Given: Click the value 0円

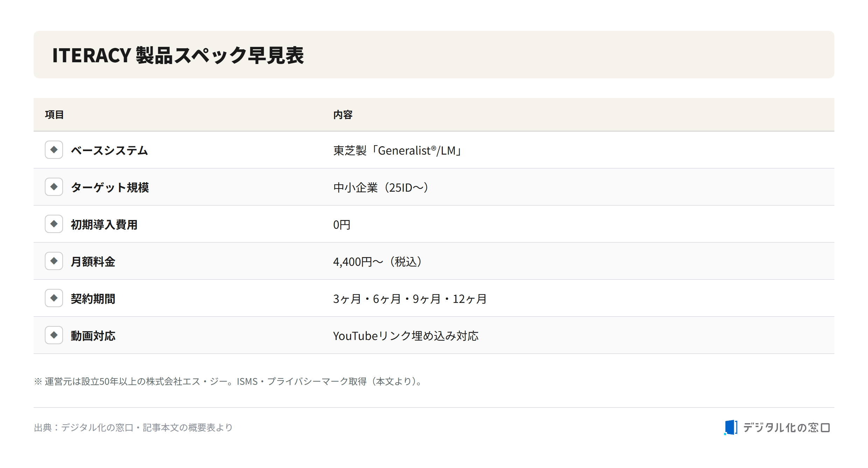Looking at the screenshot, I should point(342,225).
